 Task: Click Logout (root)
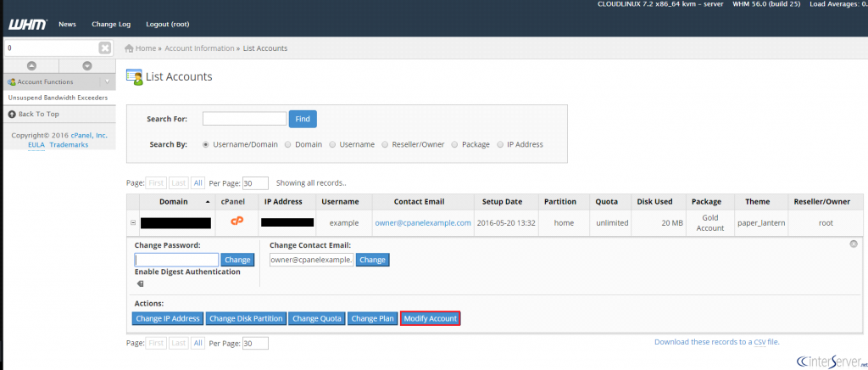click(168, 25)
